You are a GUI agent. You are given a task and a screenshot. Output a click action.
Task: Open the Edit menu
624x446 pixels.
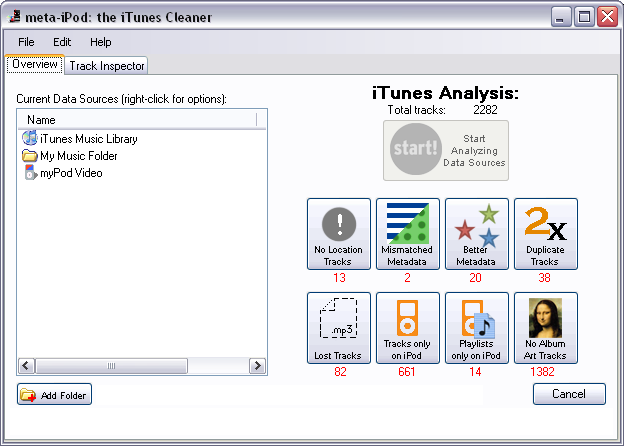(62, 42)
